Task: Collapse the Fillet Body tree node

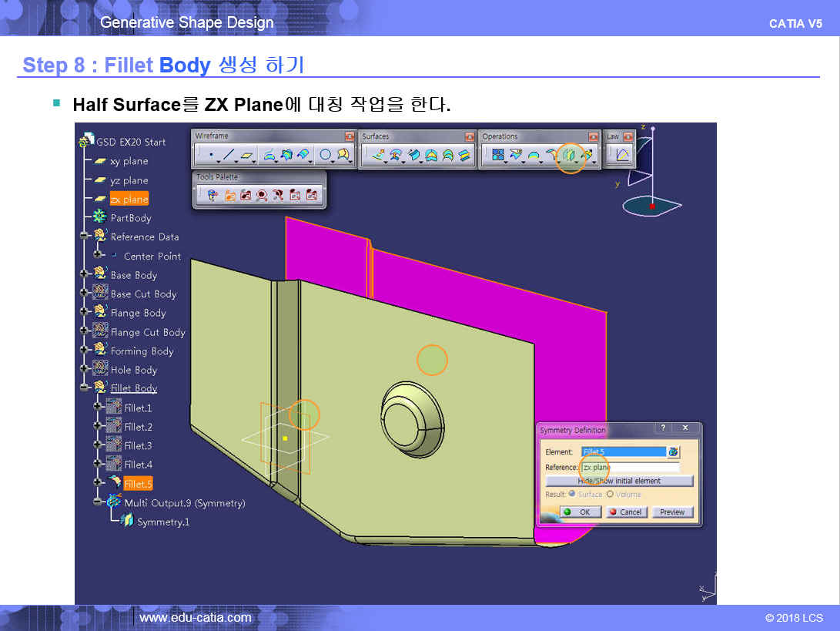Action: (85, 388)
